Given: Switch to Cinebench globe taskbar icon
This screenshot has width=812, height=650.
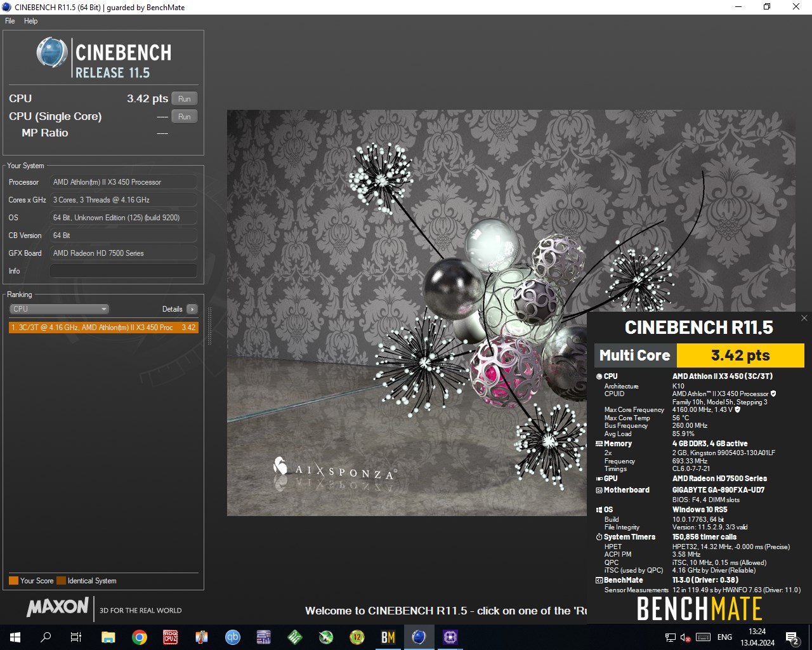Looking at the screenshot, I should (419, 637).
